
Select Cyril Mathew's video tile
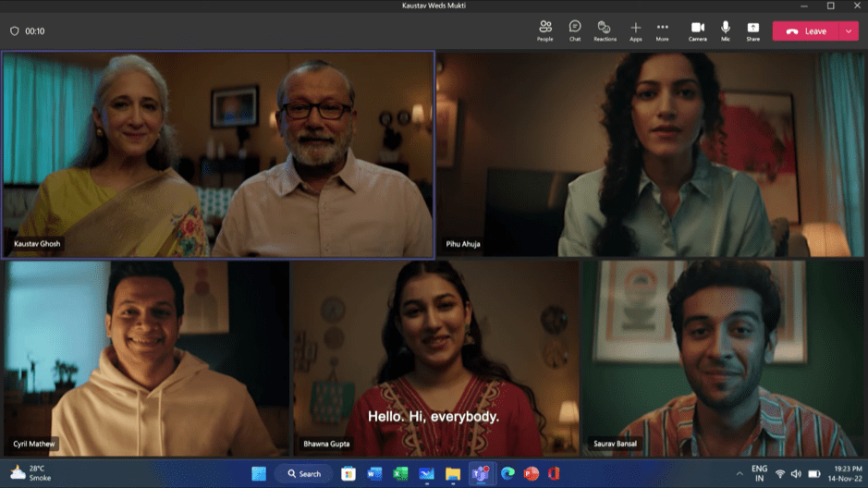pyautogui.click(x=146, y=359)
